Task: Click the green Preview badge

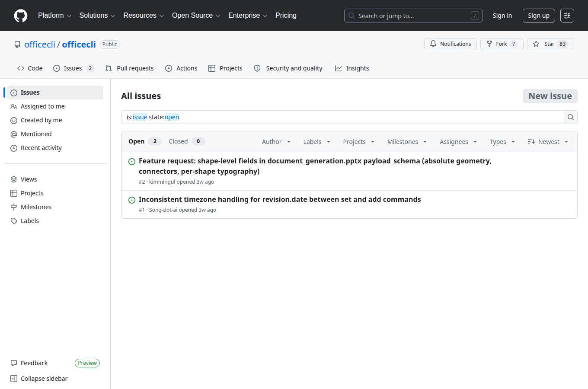Action: click(x=87, y=363)
